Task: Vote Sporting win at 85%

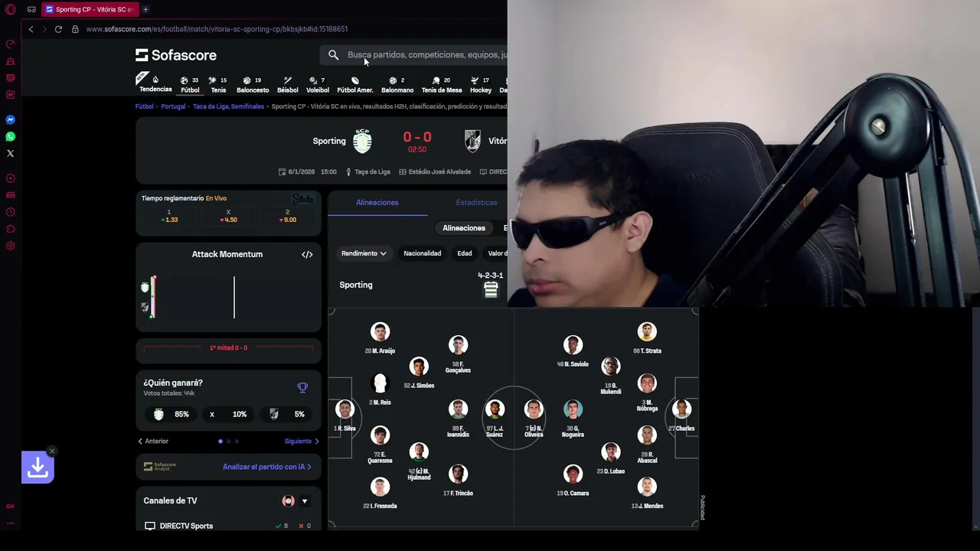Action: tap(171, 414)
